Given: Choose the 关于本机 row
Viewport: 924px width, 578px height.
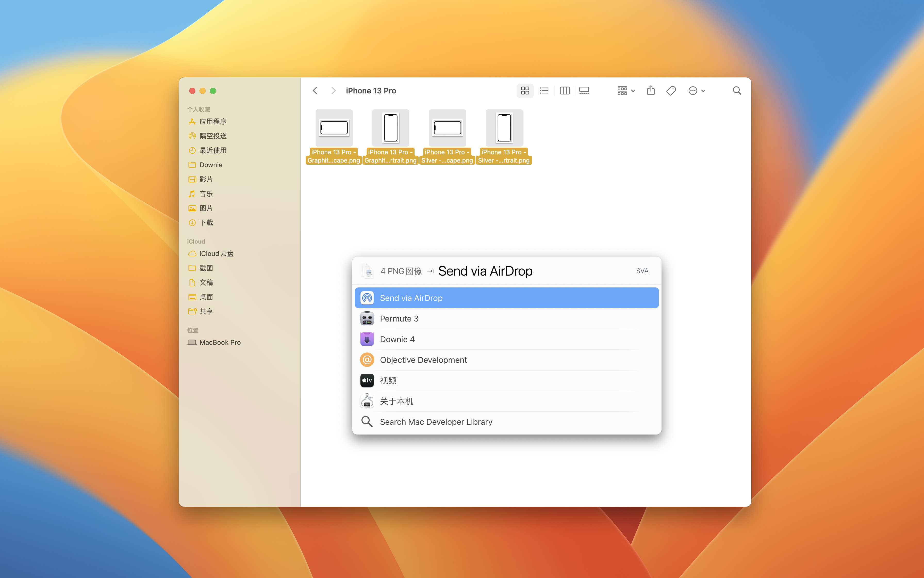Looking at the screenshot, I should point(507,401).
